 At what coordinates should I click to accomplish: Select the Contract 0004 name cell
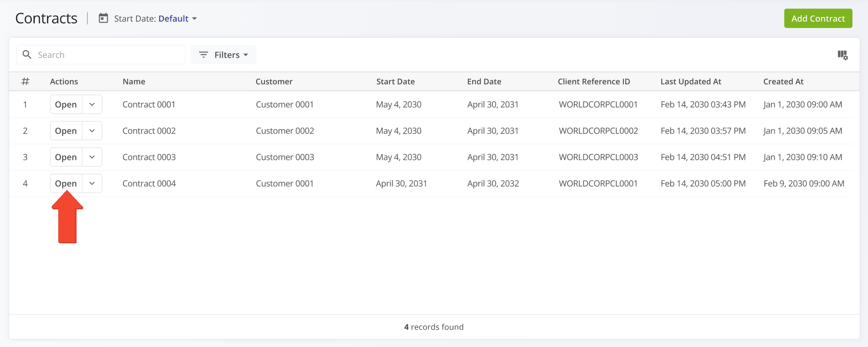point(149,183)
